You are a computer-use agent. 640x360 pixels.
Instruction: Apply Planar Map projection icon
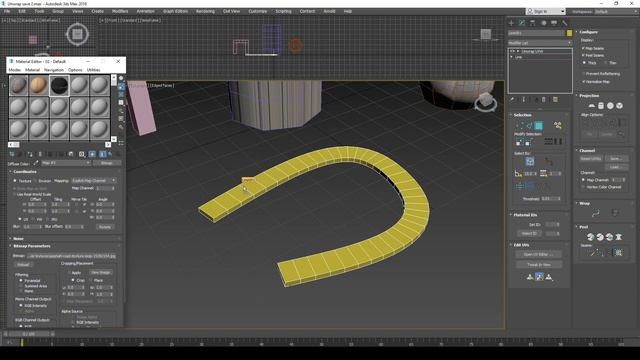coord(591,106)
